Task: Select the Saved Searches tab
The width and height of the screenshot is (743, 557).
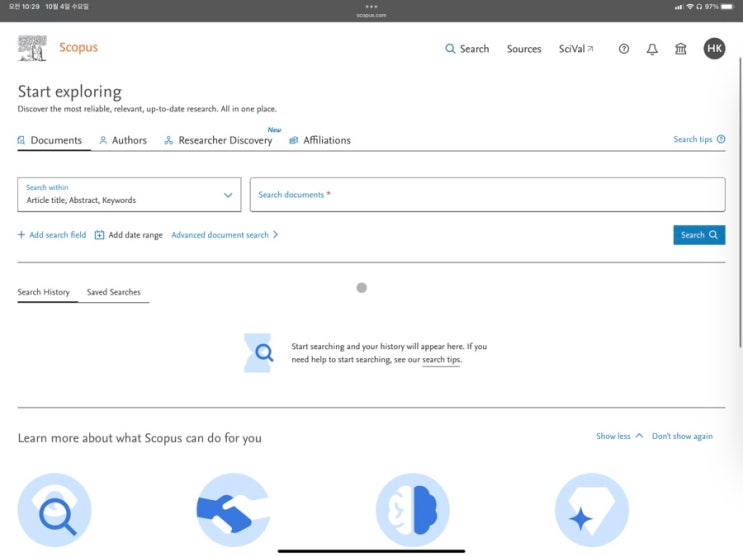Action: (114, 292)
